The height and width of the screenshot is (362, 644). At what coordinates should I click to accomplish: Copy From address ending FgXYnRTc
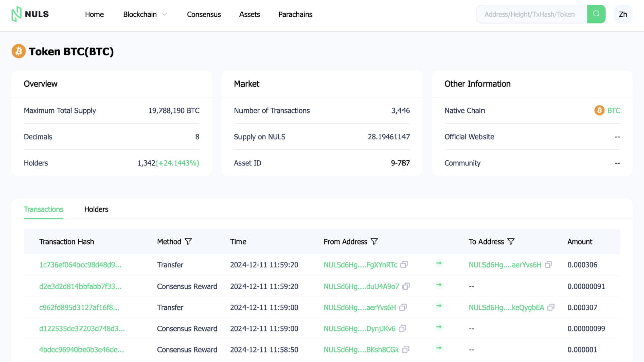pos(404,265)
